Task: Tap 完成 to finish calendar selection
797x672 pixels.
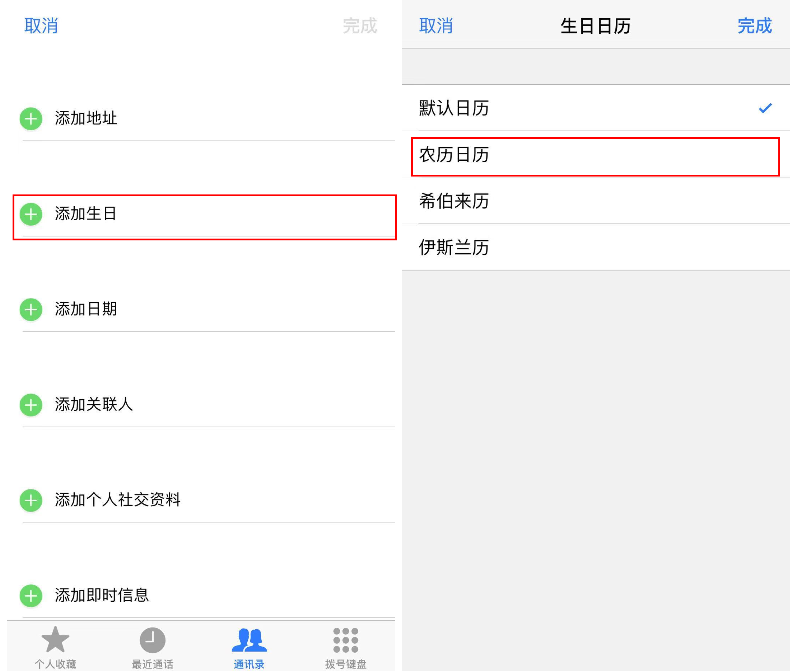Action: (755, 26)
